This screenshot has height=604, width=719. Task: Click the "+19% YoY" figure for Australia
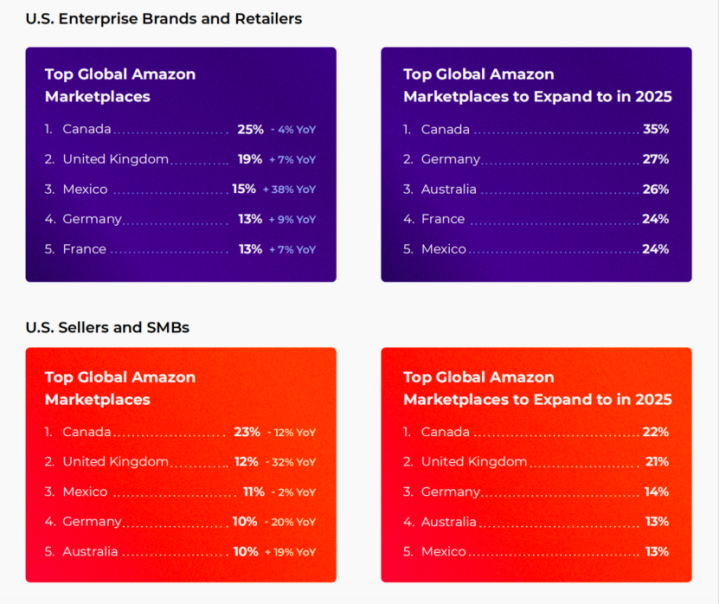pyautogui.click(x=292, y=552)
